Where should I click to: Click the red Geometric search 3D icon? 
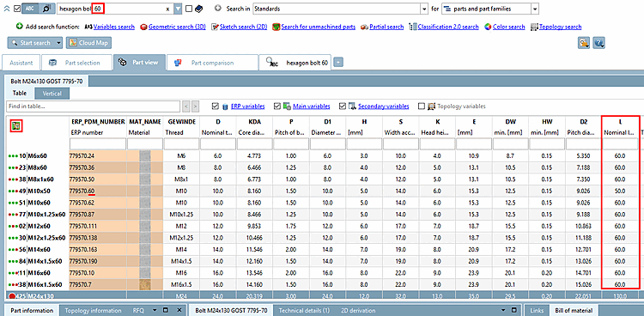143,27
